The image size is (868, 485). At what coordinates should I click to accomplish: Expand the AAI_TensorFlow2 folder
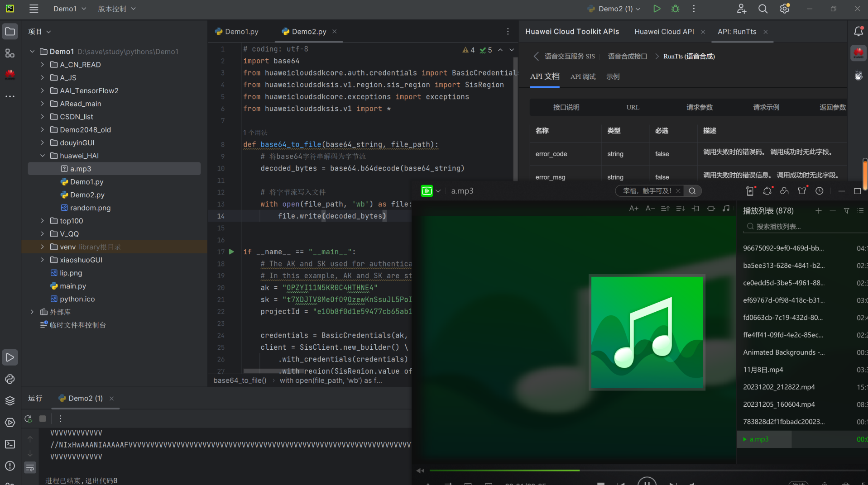tap(42, 90)
